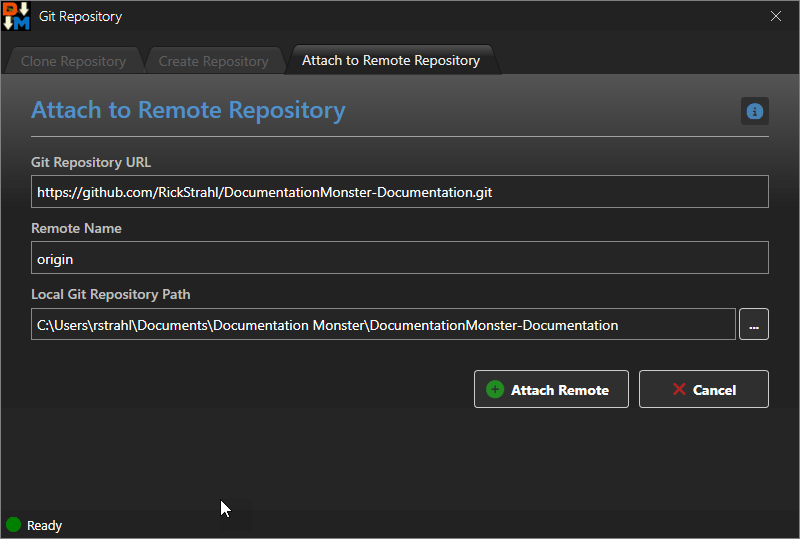Select the Attach to Remote Repository tab
This screenshot has width=800, height=539.
[x=391, y=60]
